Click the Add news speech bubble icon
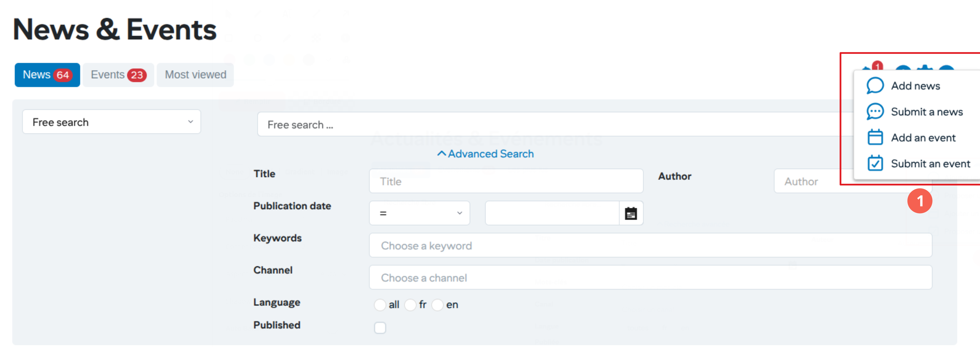Screen dimensions: 980x347 click(875, 86)
